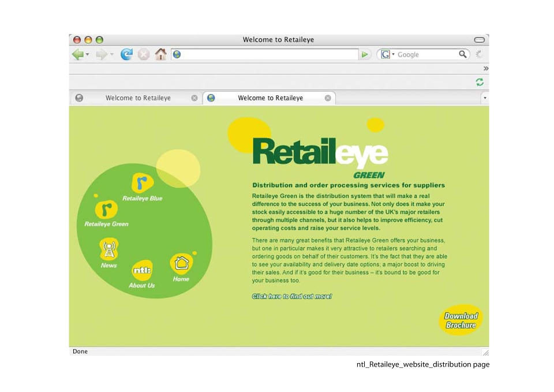Open the Retaileye Blue icon
This screenshot has width=554, height=392.
click(143, 183)
